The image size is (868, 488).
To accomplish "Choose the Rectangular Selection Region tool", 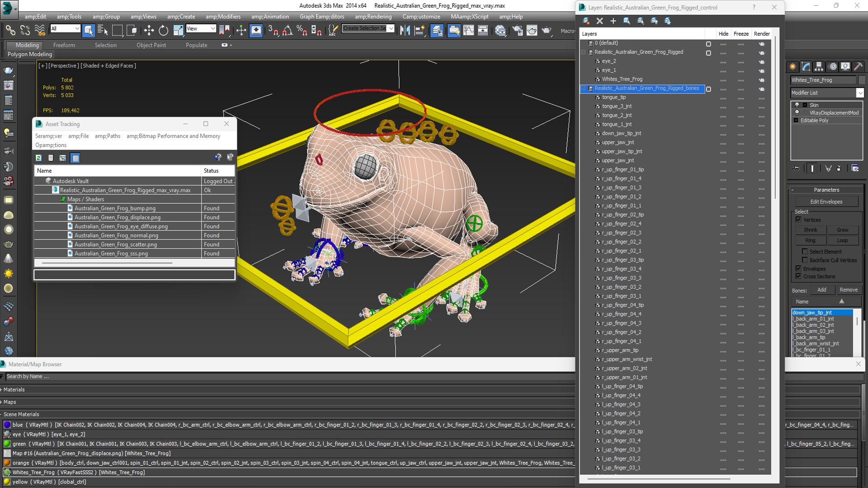I will click(117, 30).
